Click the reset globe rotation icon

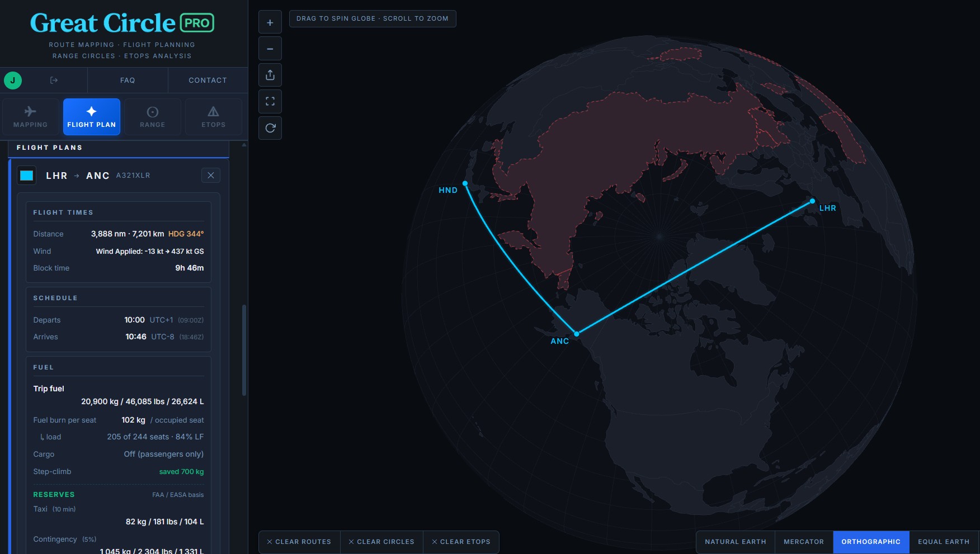coord(270,128)
